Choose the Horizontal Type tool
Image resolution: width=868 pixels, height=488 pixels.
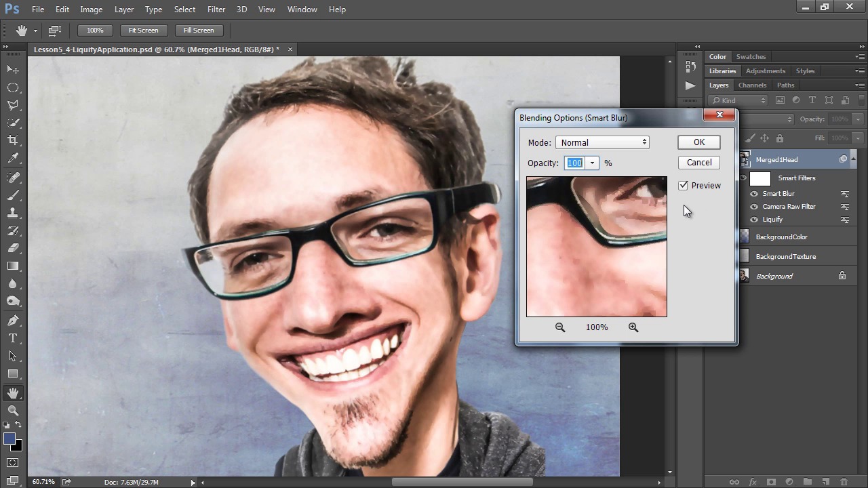coord(13,338)
